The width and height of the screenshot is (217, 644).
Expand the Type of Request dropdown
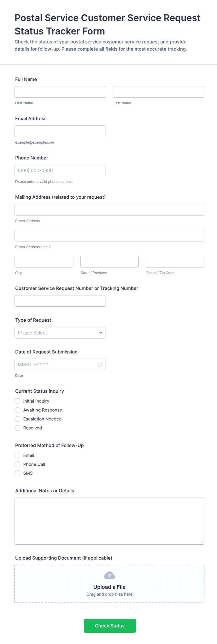point(60,333)
